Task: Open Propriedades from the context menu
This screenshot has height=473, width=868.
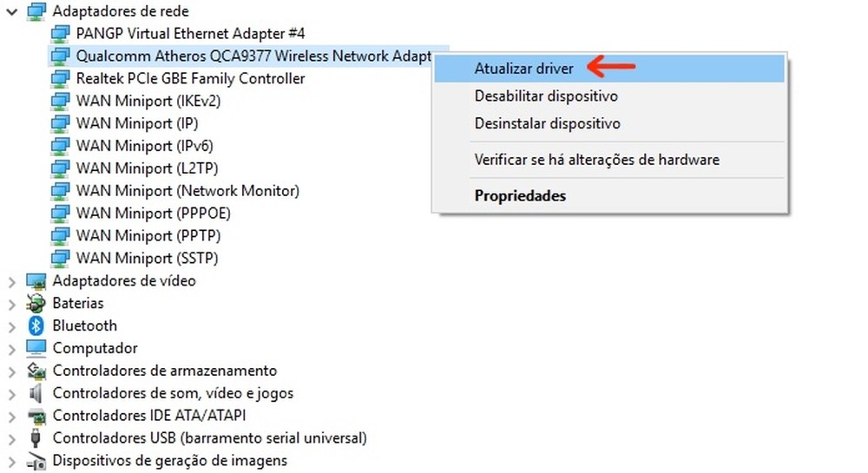Action: [520, 195]
